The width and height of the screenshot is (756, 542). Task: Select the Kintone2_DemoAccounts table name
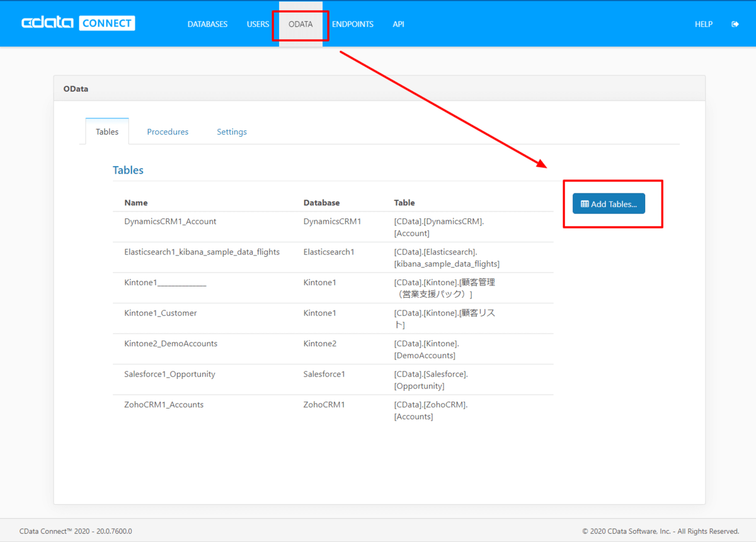pos(171,344)
